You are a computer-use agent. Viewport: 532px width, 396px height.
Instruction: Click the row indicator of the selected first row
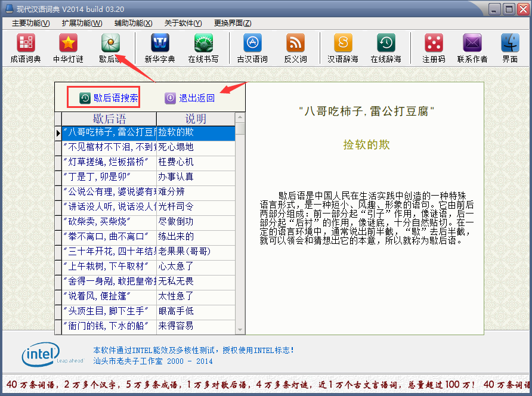click(58, 133)
